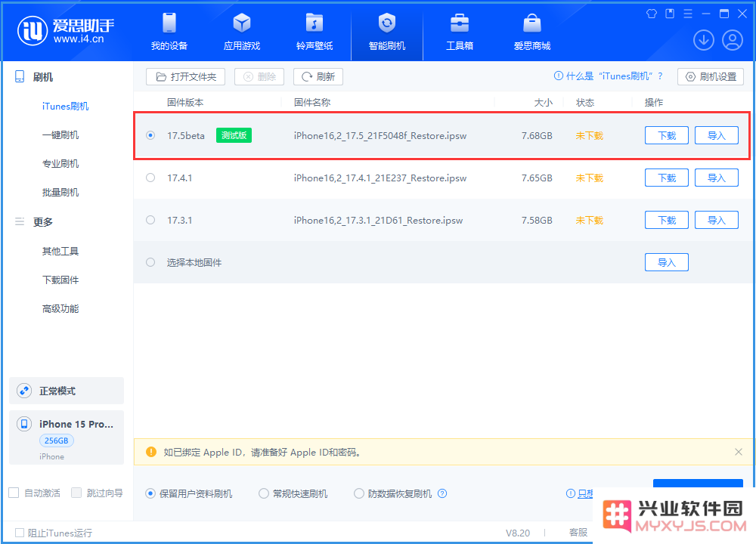Click the title bar bookmark-style window icon
Viewport: 756px width, 544px height.
670,14
